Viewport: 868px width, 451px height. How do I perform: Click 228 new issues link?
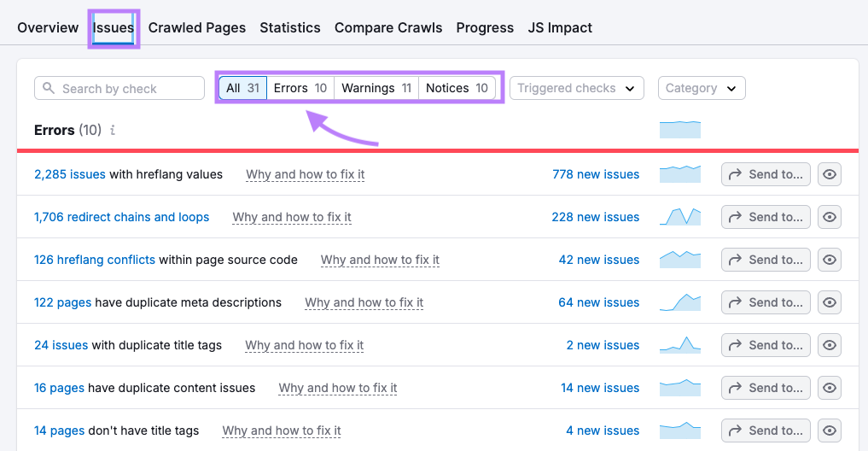point(595,217)
